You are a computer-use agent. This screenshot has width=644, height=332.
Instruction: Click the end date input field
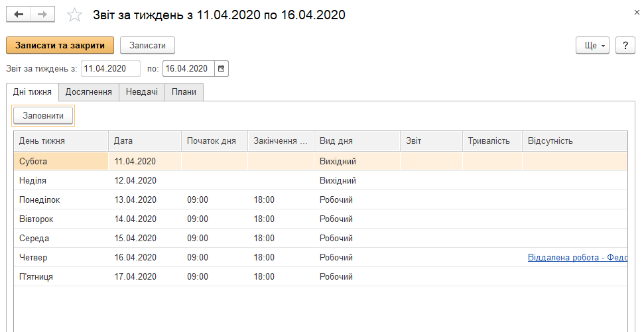click(x=188, y=68)
